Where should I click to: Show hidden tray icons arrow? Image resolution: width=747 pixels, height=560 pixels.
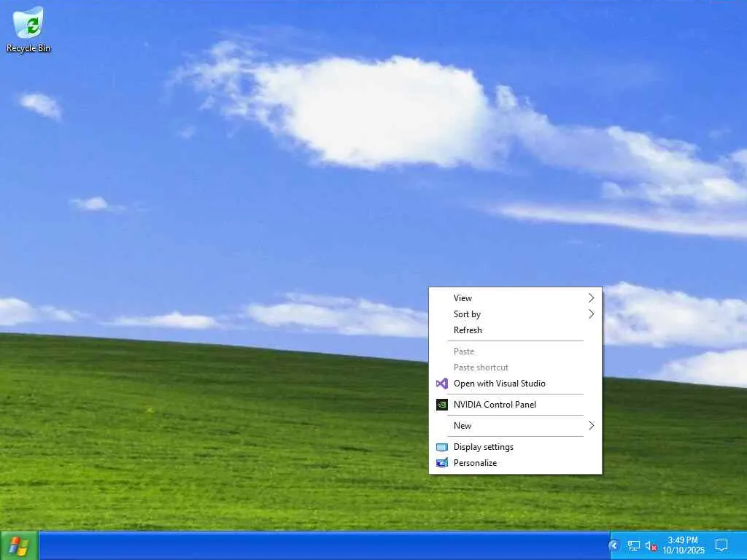click(614, 545)
